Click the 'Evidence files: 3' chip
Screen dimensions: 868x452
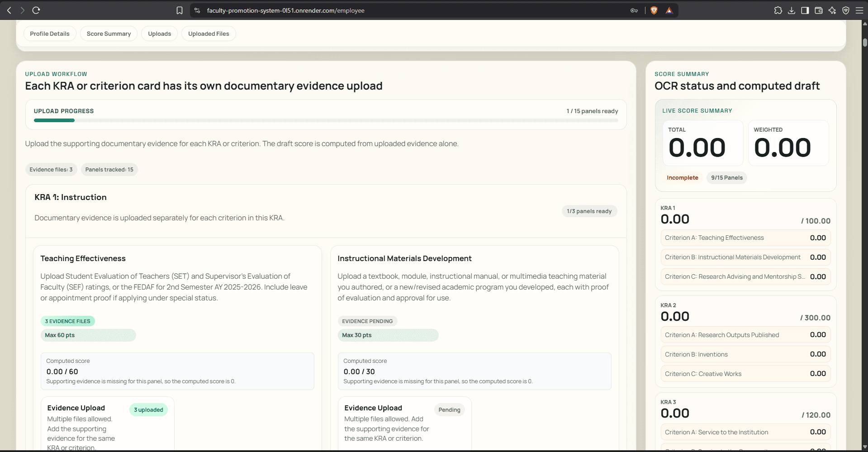point(51,170)
